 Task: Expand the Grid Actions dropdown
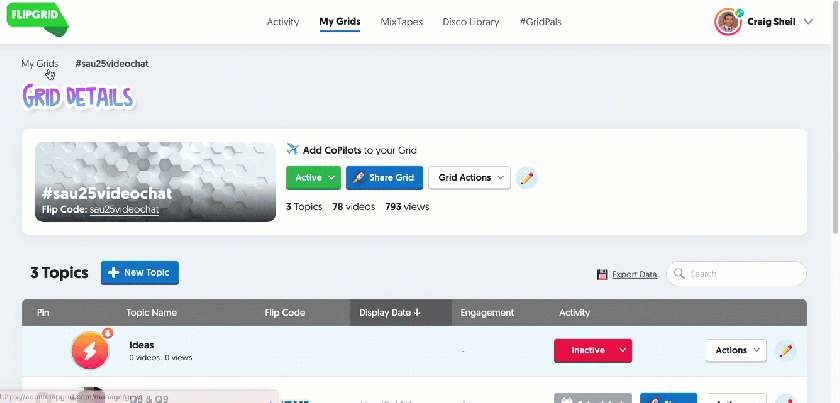469,178
